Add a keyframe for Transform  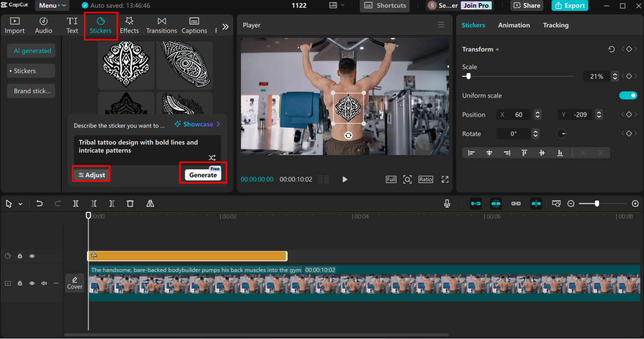pyautogui.click(x=629, y=49)
